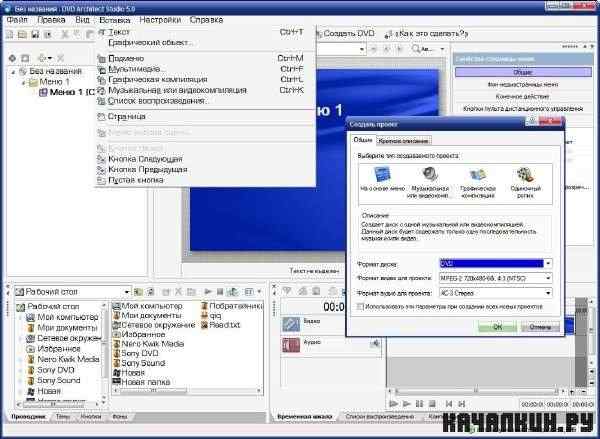Open the Файл menu
600x439 pixels.
tap(18, 20)
